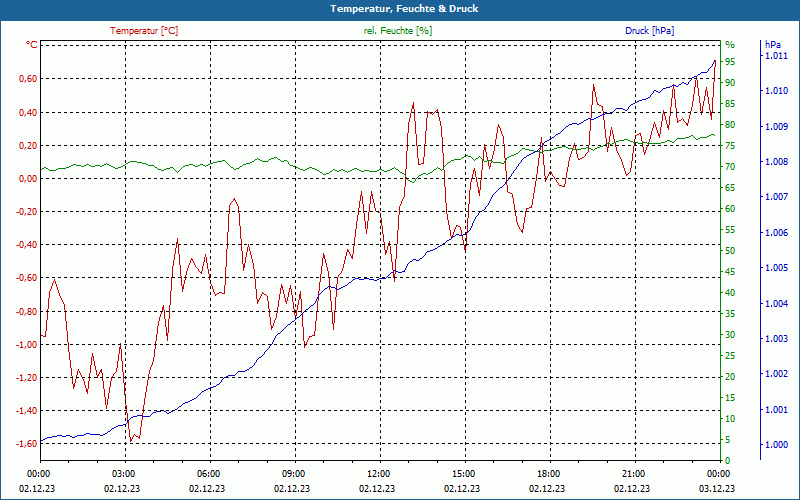Click temperature axis value '-1,40'

[27, 411]
